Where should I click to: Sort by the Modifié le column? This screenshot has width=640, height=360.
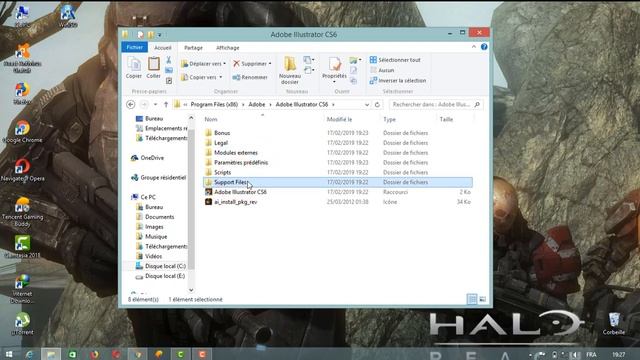[339, 119]
